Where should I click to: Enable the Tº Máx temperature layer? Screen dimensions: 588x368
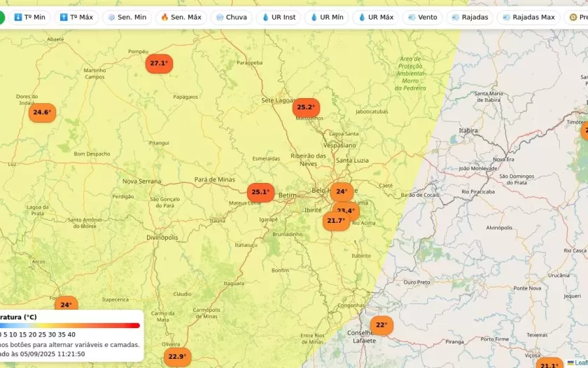tap(76, 17)
